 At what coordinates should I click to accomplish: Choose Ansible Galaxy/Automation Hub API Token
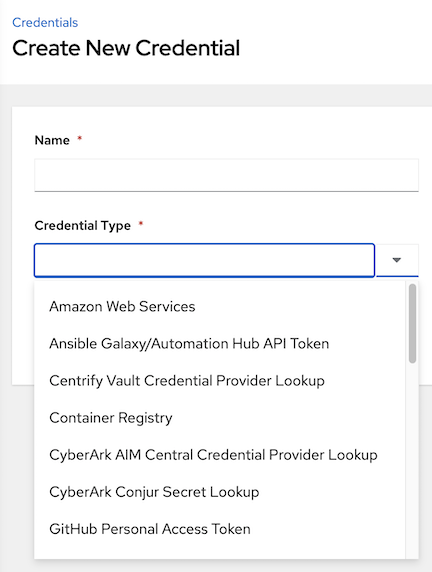[x=220, y=344]
